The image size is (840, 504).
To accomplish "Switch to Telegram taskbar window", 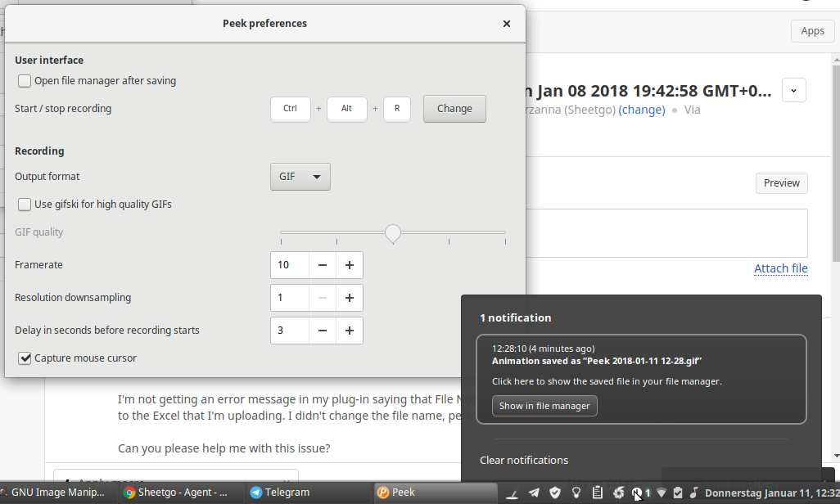I will click(308, 493).
